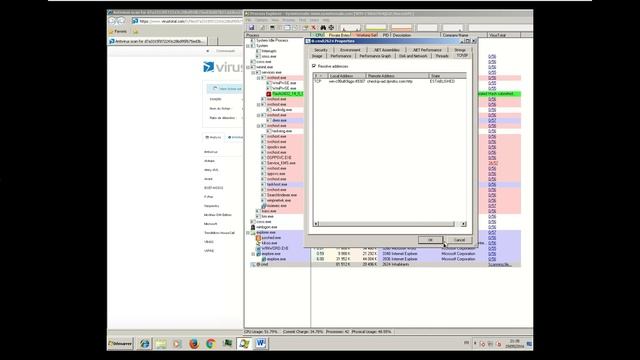Image resolution: width=640 pixels, height=360 pixels.
Task: Click the winlogon.exe process icon
Action: click(253, 227)
